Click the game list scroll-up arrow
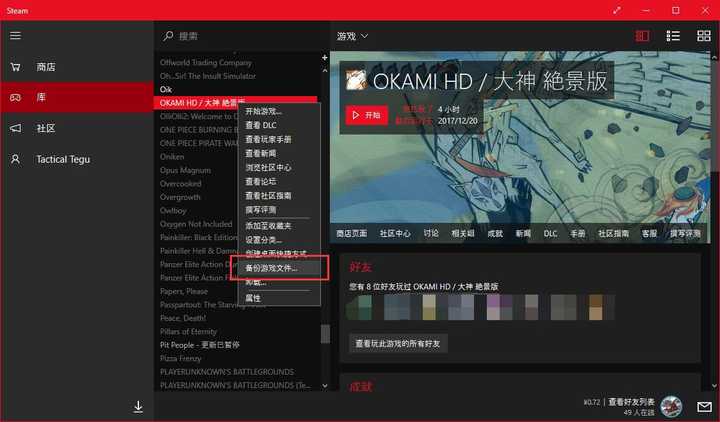Image resolution: width=720 pixels, height=422 pixels. click(325, 71)
